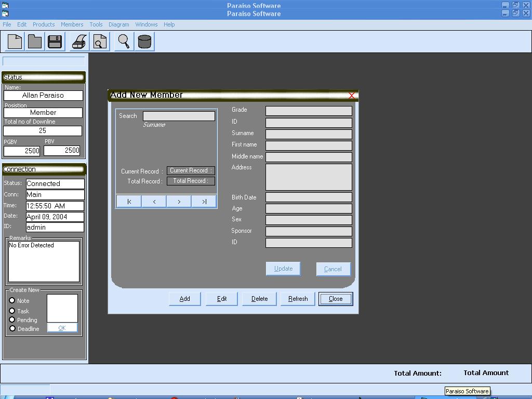Click the Conn field showing Main
Screen dimensions: 532x399
click(55, 194)
